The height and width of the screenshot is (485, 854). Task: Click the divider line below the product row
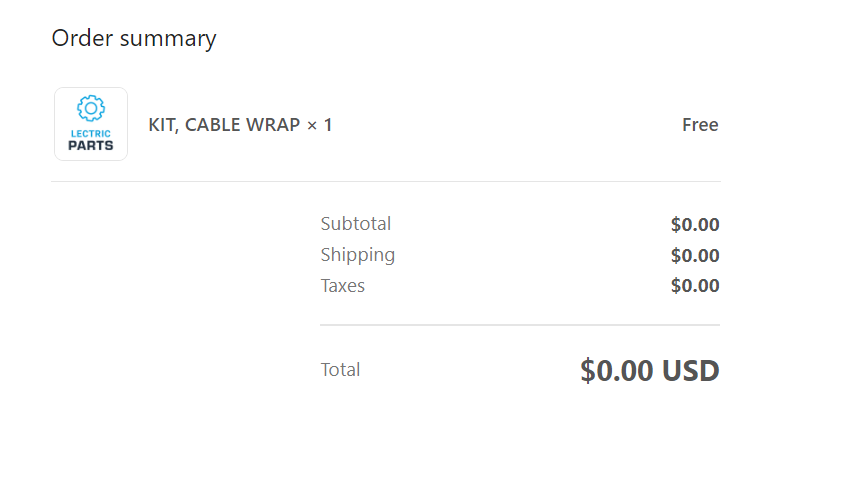[x=385, y=182]
